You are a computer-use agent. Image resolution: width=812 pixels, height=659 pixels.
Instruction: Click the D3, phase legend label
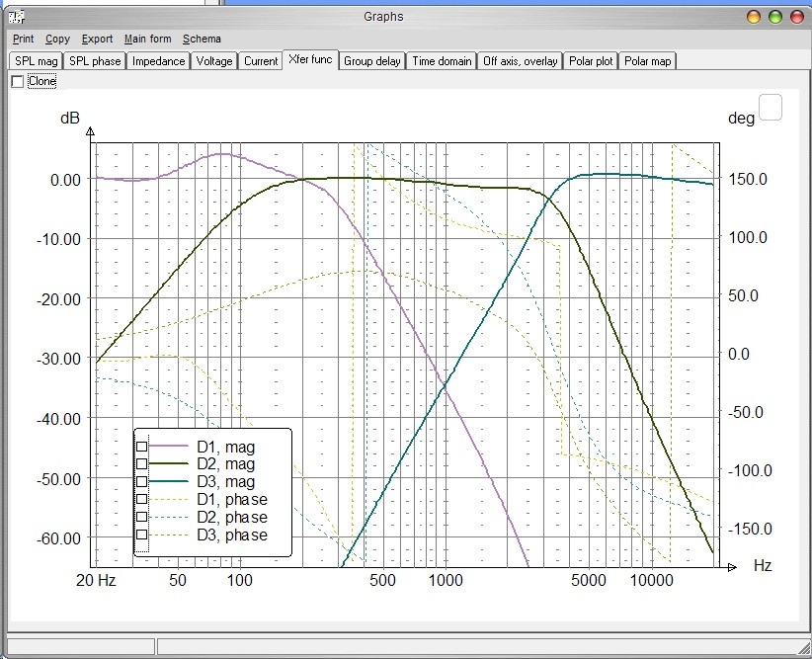pyautogui.click(x=232, y=535)
